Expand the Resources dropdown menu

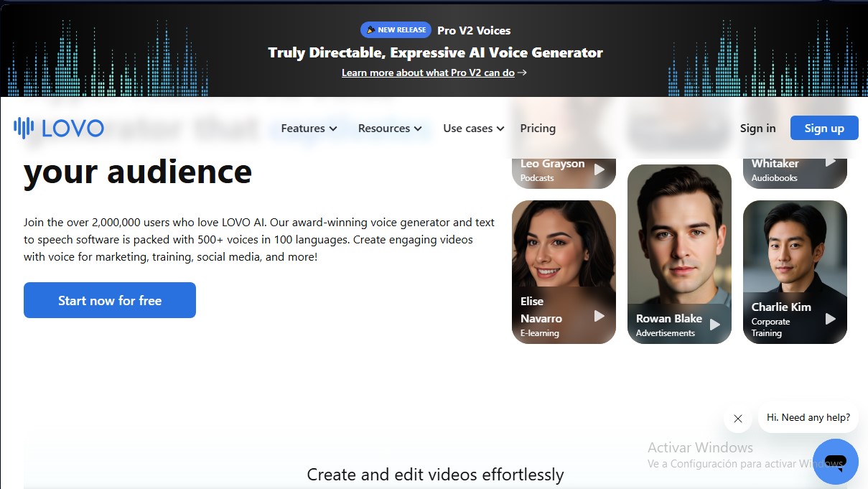point(391,129)
